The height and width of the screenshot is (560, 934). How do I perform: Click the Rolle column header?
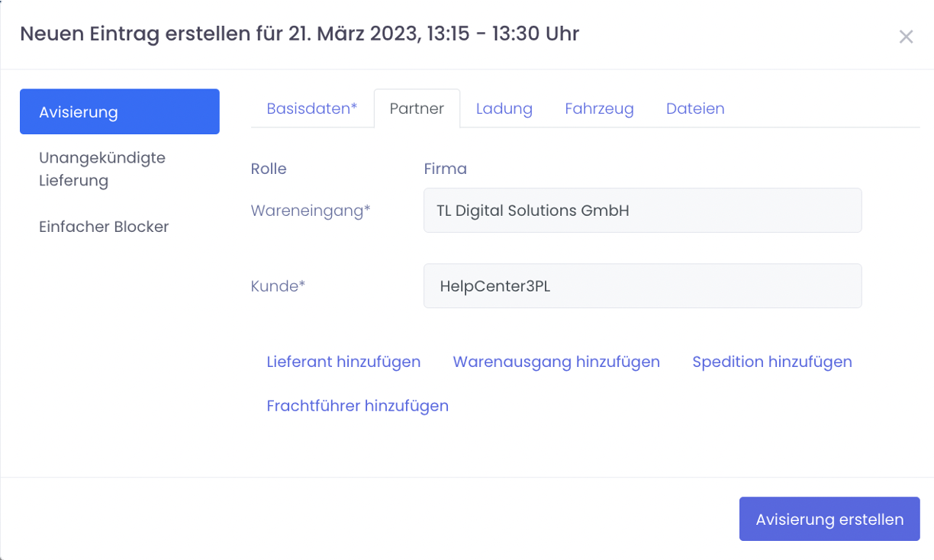(269, 169)
